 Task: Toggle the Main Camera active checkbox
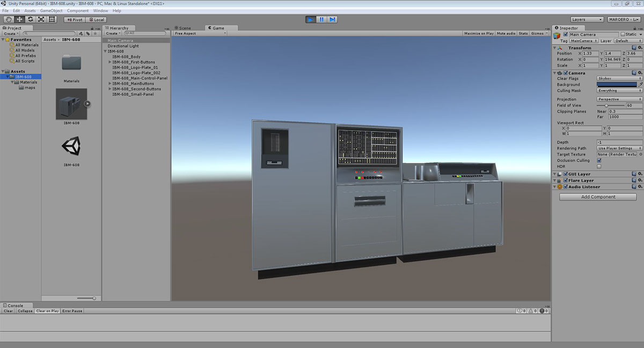pos(565,34)
